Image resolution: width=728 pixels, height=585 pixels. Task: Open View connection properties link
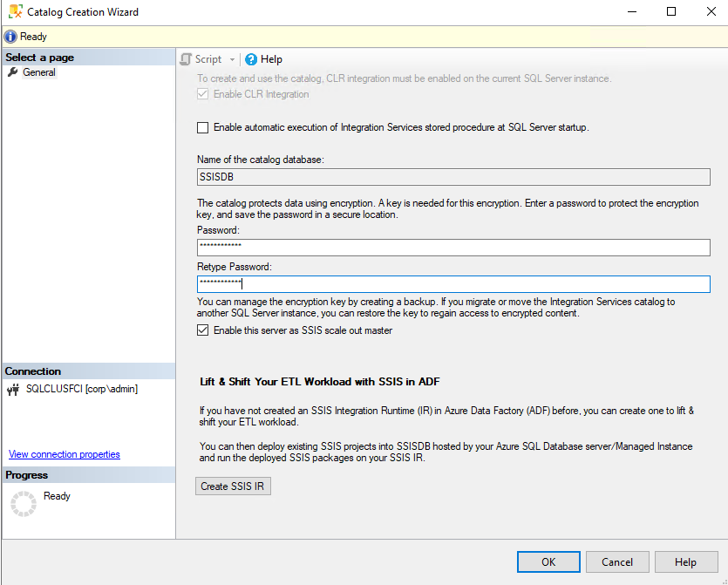pyautogui.click(x=64, y=453)
